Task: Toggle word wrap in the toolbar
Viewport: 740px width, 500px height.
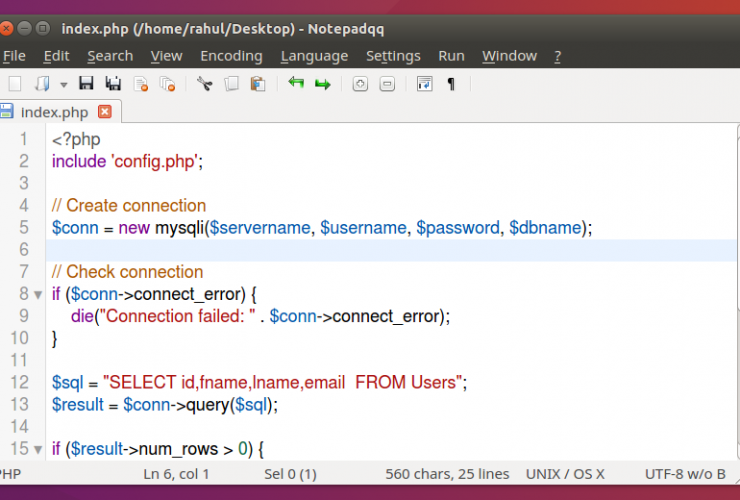Action: [x=424, y=84]
